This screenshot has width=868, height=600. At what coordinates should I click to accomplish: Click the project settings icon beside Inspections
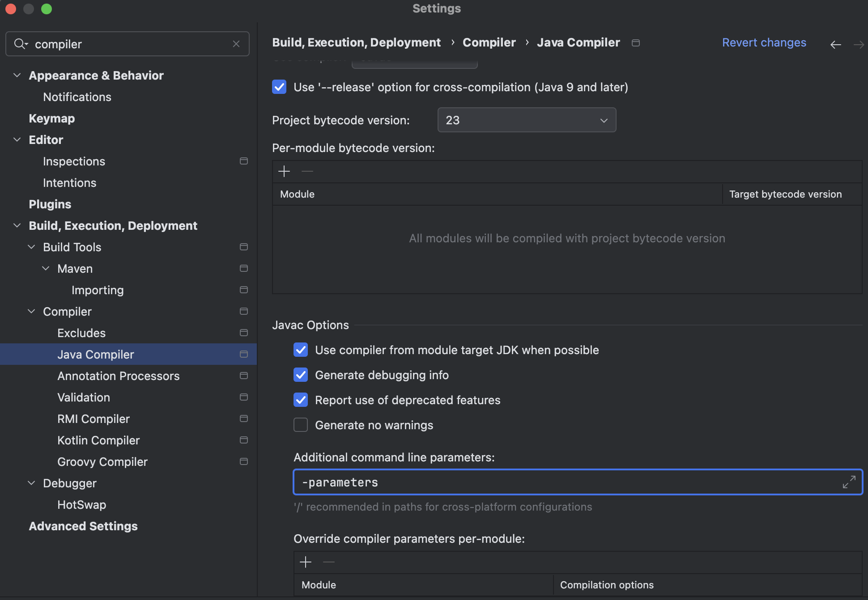244,161
